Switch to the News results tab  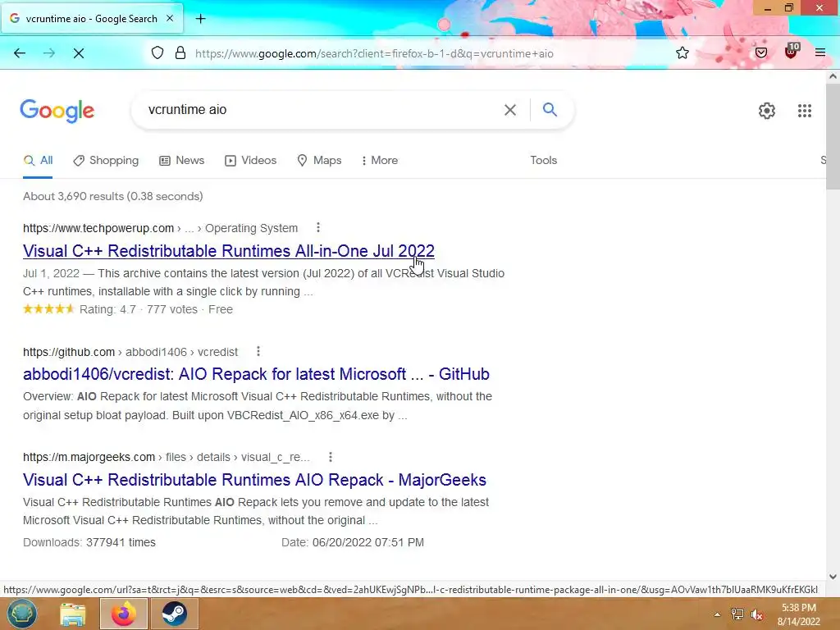pyautogui.click(x=181, y=161)
